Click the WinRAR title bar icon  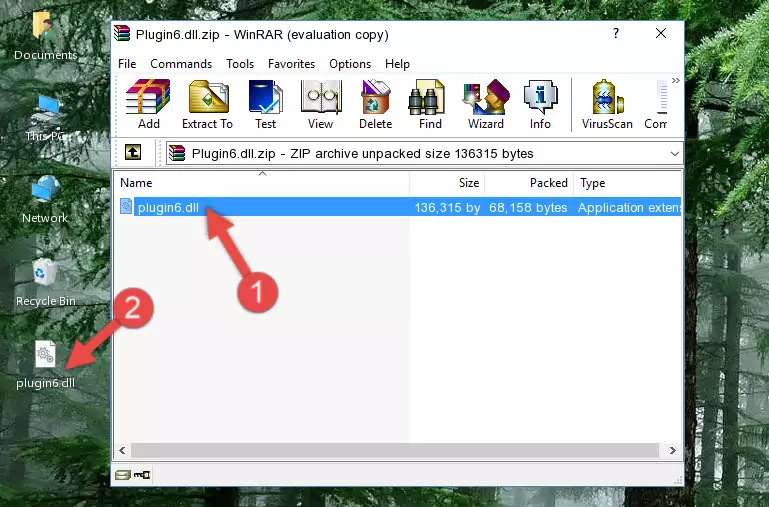coord(122,33)
